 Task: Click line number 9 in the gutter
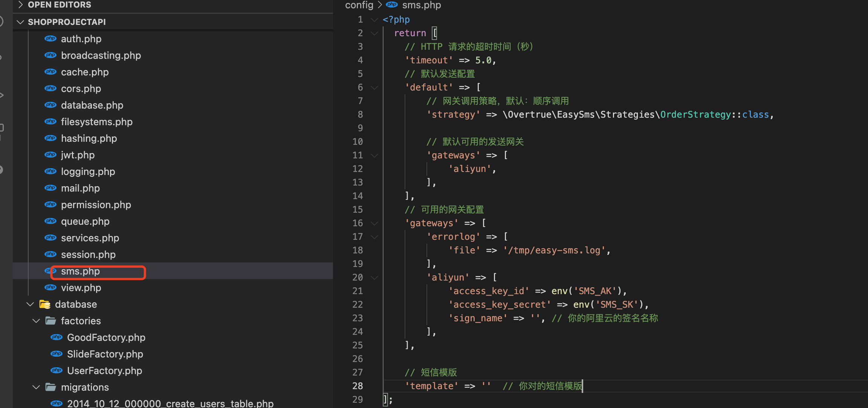click(x=360, y=128)
